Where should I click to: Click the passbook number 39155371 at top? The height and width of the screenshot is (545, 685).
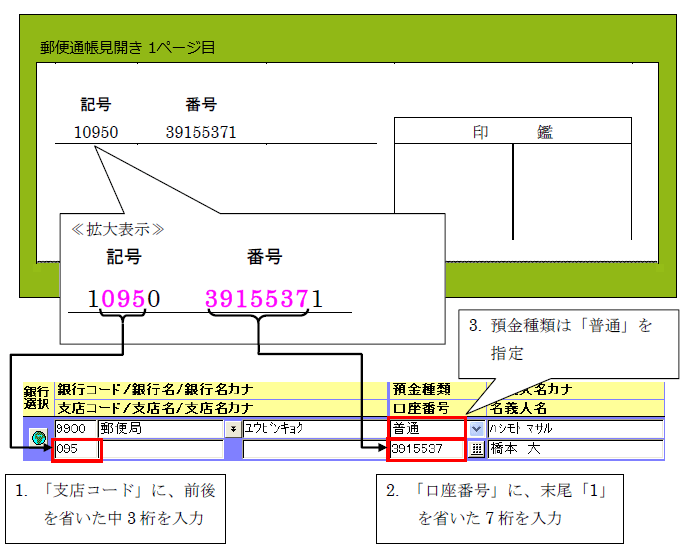[x=201, y=132]
